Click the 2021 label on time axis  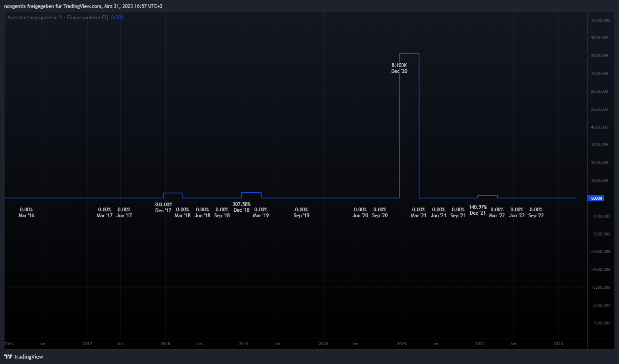pyautogui.click(x=402, y=344)
